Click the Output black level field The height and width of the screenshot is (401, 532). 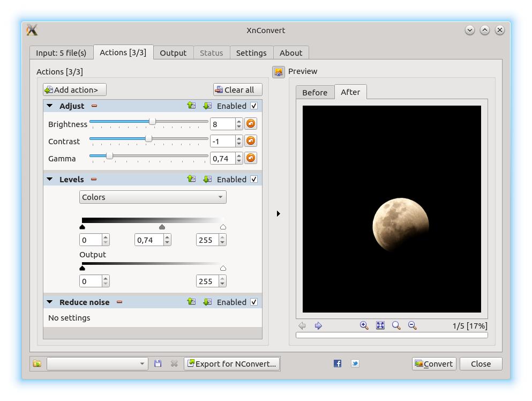[91, 281]
